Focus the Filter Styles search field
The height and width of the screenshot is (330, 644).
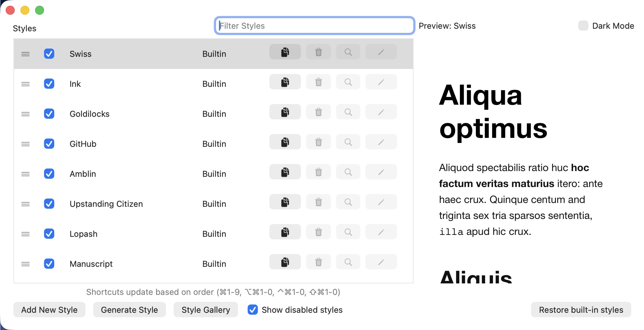pos(314,26)
